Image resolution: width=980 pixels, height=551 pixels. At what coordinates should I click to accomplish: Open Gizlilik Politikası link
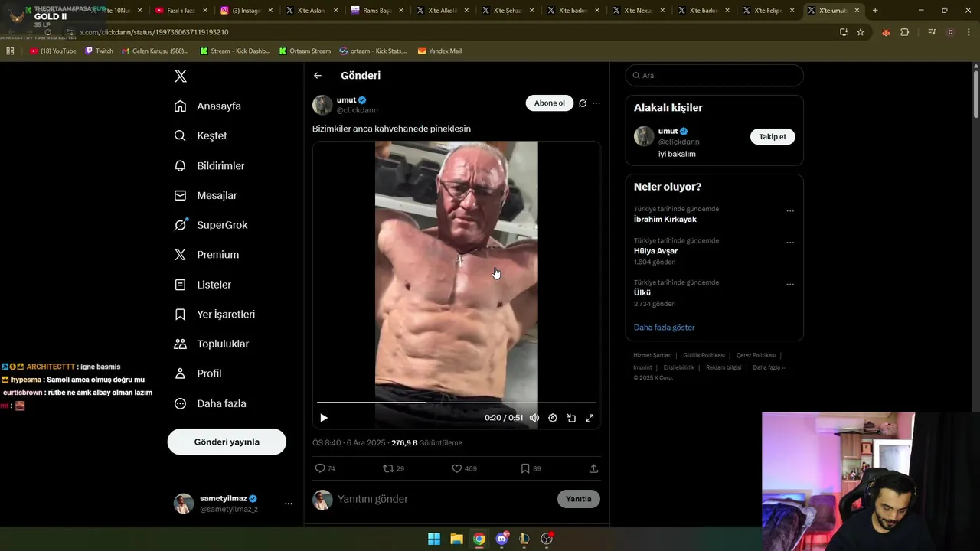704,355
